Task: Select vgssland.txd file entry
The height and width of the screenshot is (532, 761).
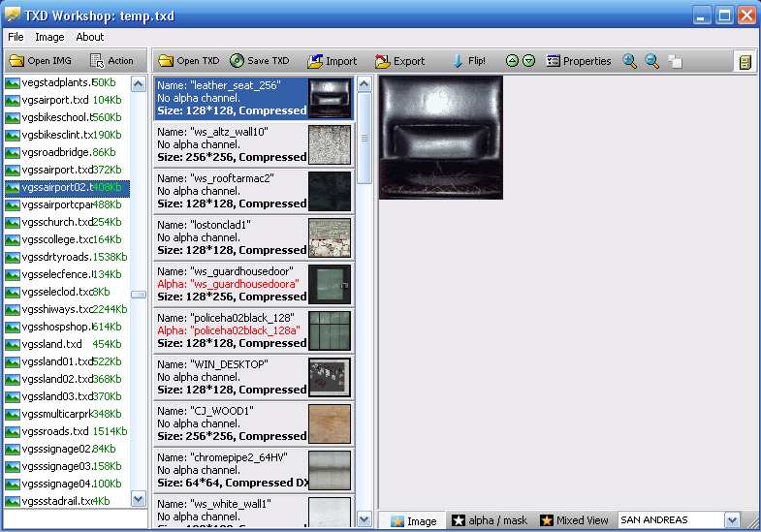Action: 67,344
